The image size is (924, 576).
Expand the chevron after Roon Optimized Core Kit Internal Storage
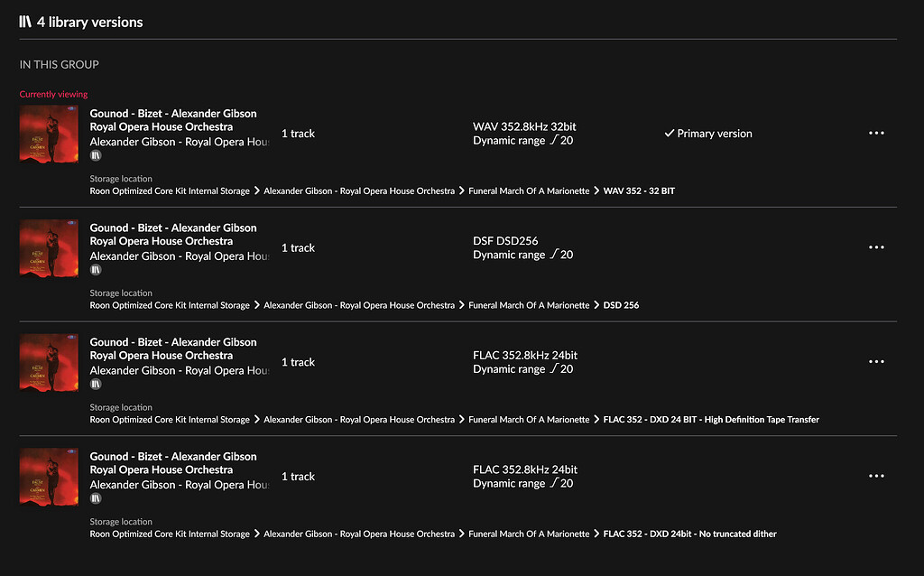click(255, 190)
